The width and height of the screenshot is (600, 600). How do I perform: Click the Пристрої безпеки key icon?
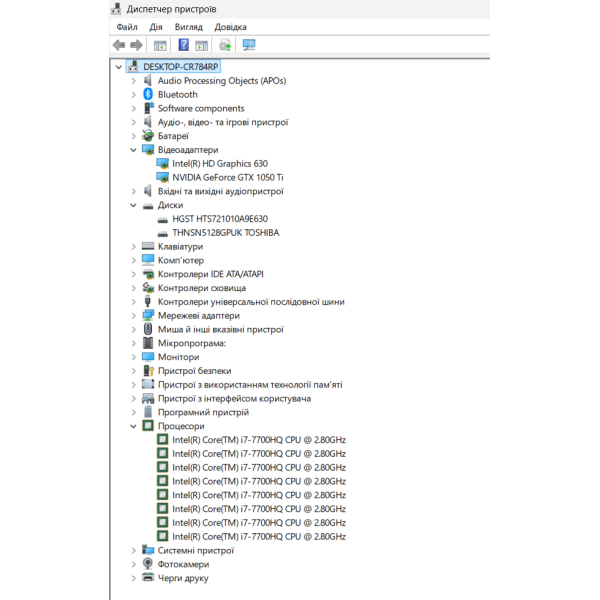pyautogui.click(x=148, y=370)
